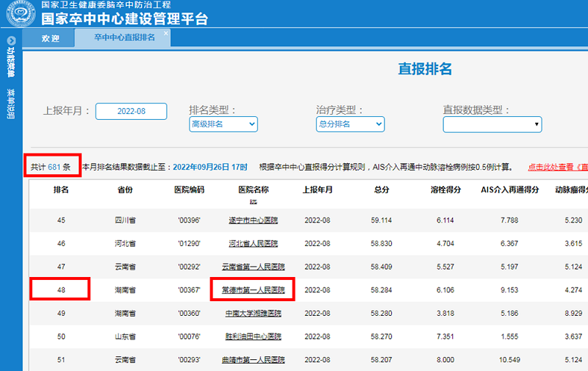This screenshot has width=588, height=371.
Task: Click the 医院名称 column header
Action: [253, 190]
